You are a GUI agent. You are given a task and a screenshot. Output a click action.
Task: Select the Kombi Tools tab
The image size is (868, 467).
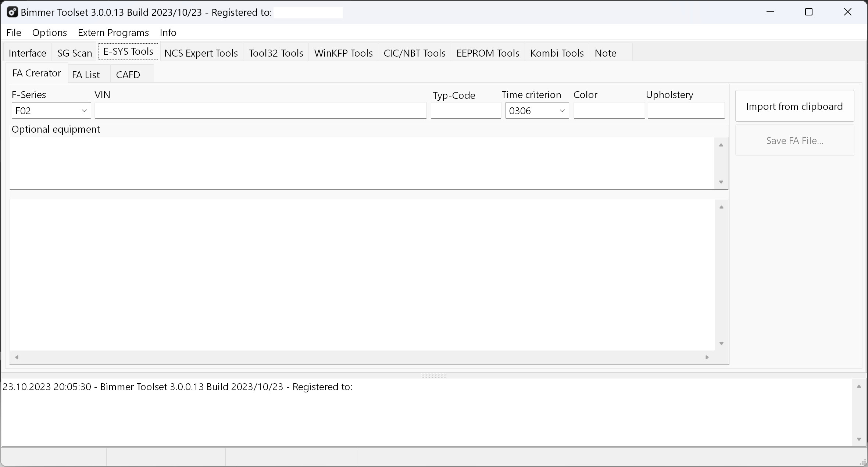(x=557, y=53)
